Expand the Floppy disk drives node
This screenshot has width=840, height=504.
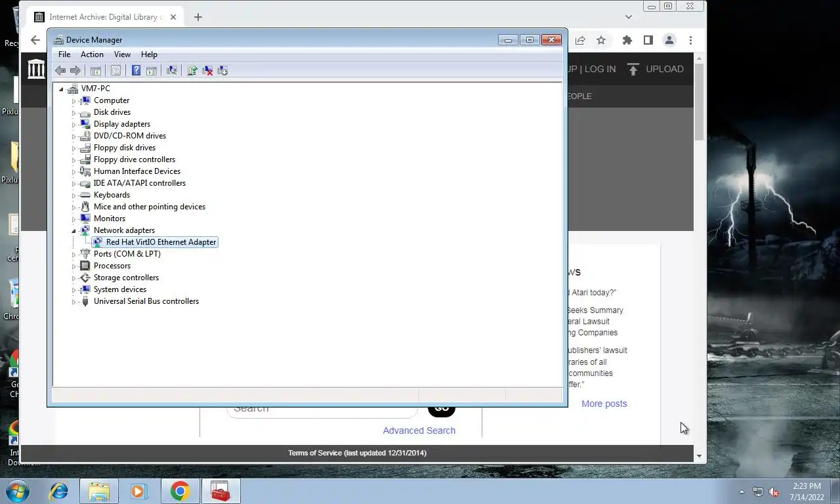click(x=73, y=148)
